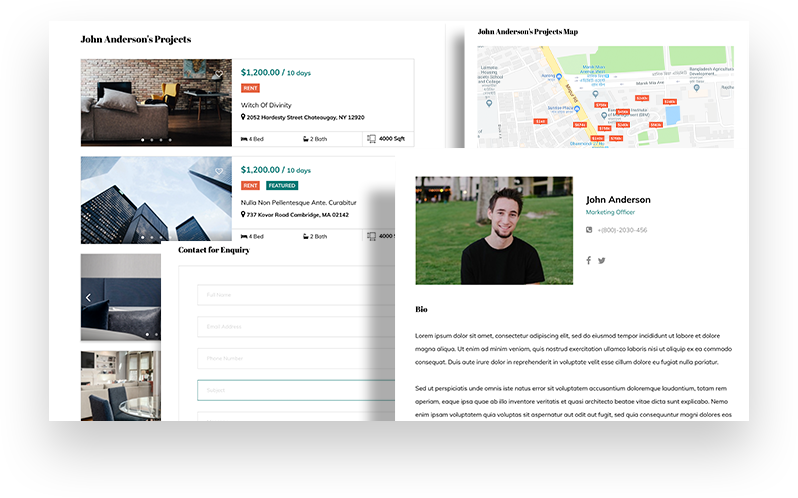798x498 pixels.
Task: Click the bed icon in Witch Of Divinity listing
Action: [x=244, y=139]
